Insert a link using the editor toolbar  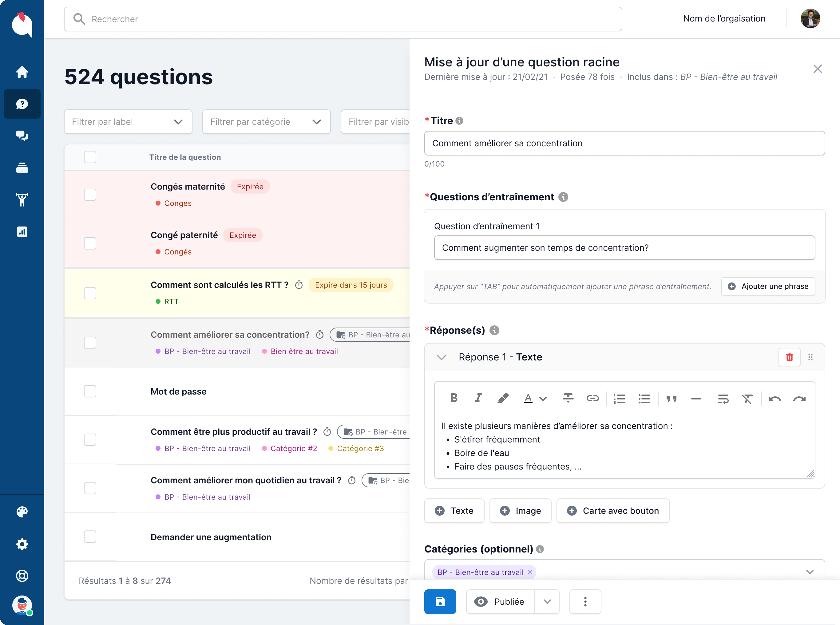coord(592,398)
